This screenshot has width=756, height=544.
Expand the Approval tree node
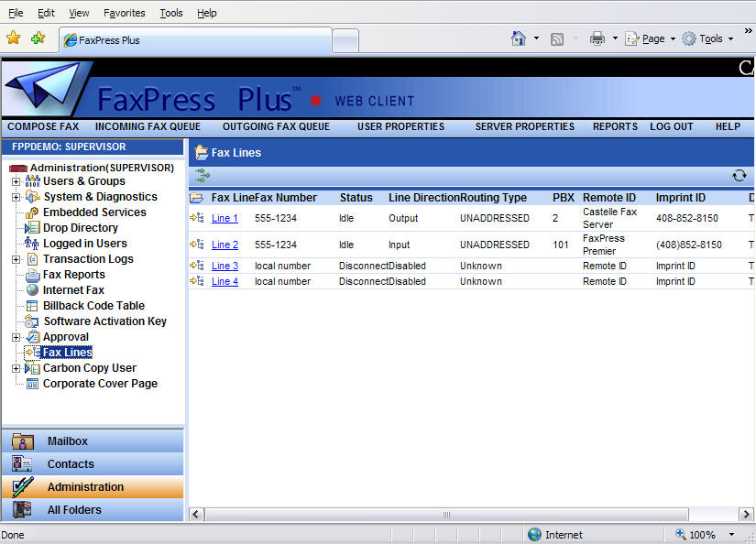[x=16, y=337]
